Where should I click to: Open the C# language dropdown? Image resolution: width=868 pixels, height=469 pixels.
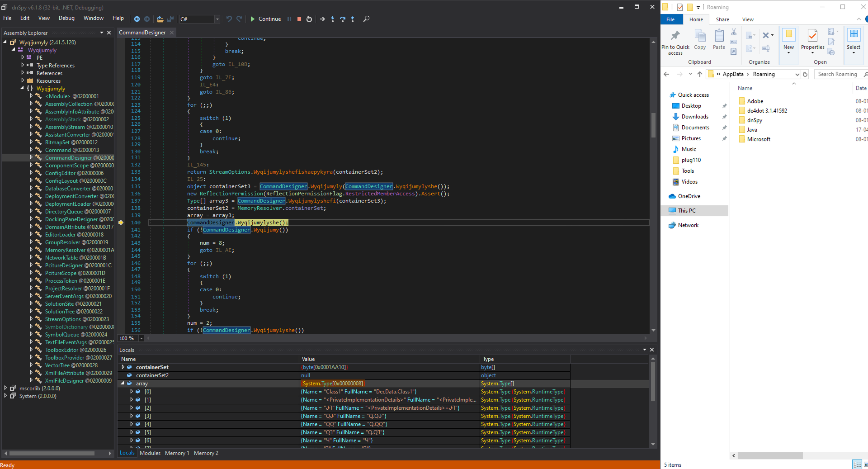coord(217,19)
